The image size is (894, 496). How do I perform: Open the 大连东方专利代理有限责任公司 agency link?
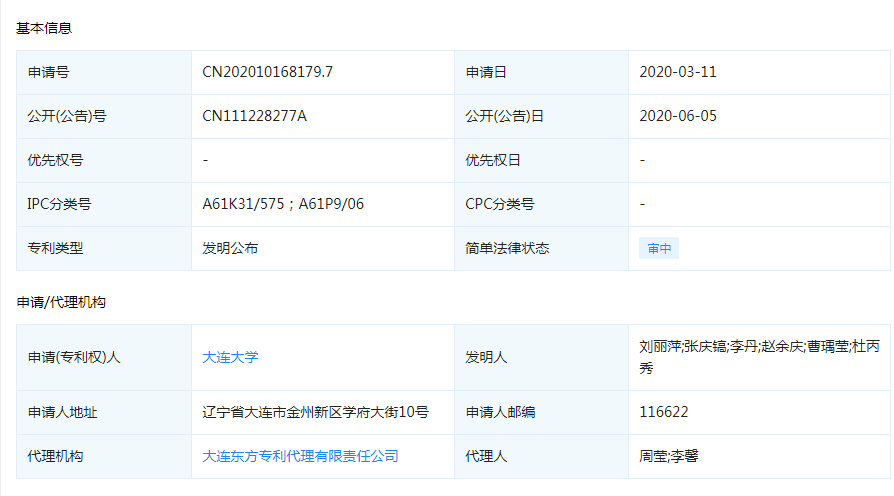click(300, 456)
